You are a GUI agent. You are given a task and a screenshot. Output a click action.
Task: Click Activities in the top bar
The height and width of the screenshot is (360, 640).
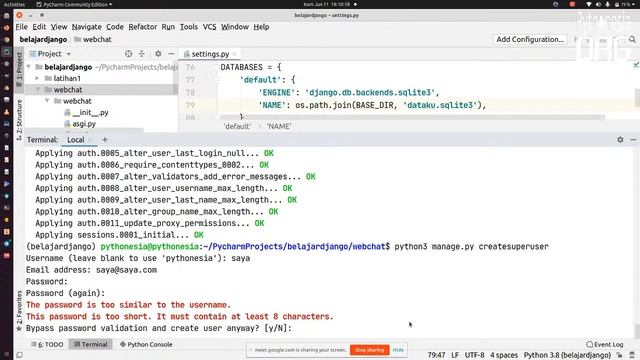[14, 4]
